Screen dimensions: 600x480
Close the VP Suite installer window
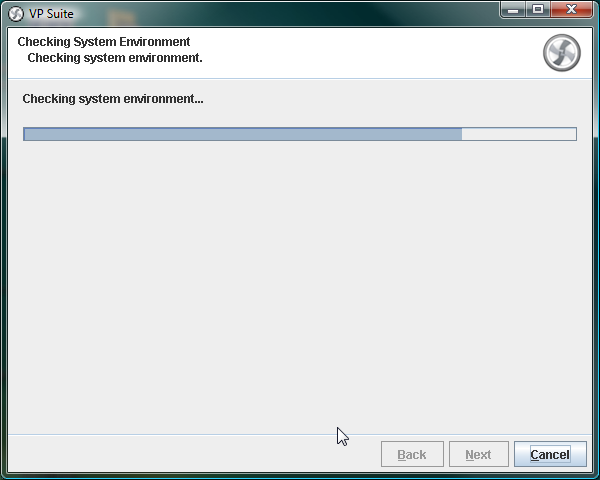click(x=571, y=10)
